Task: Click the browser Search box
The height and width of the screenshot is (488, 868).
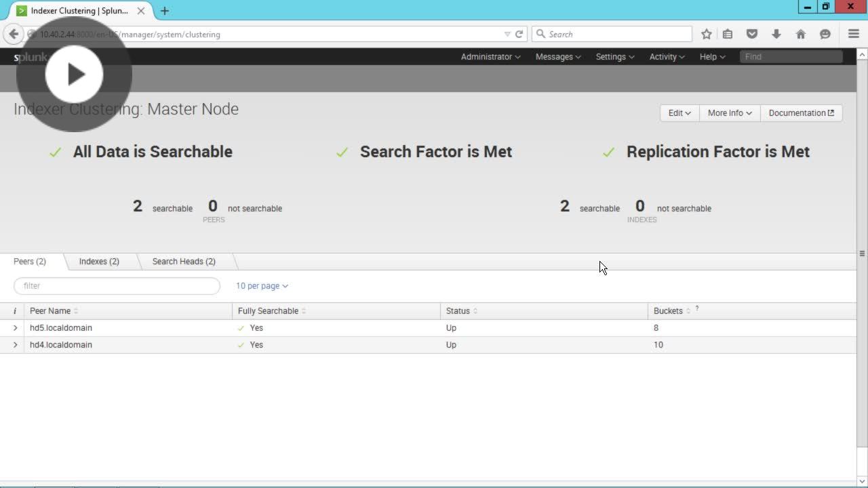Action: pyautogui.click(x=612, y=34)
